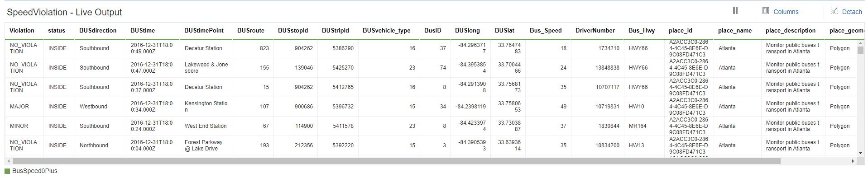Click the Detach window icon
The width and height of the screenshot is (868, 178).
834,10
